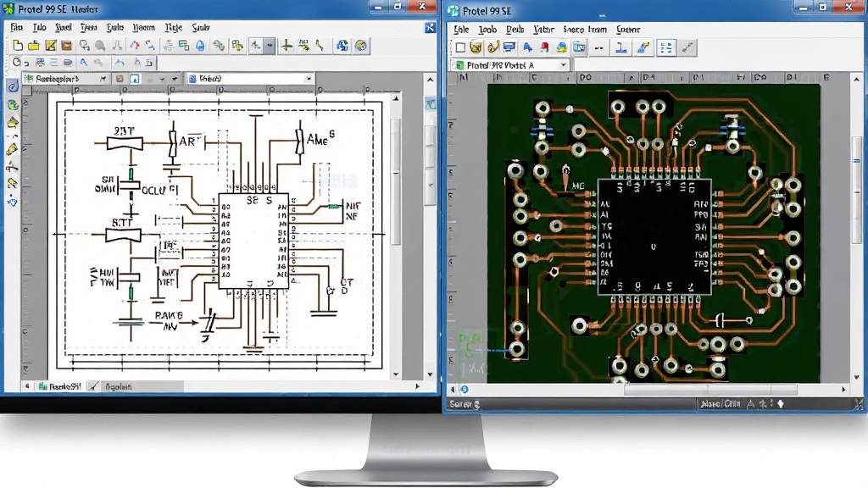The width and height of the screenshot is (868, 488).
Task: Click the green tags icon next to cross tool
Action: pyautogui.click(x=303, y=46)
